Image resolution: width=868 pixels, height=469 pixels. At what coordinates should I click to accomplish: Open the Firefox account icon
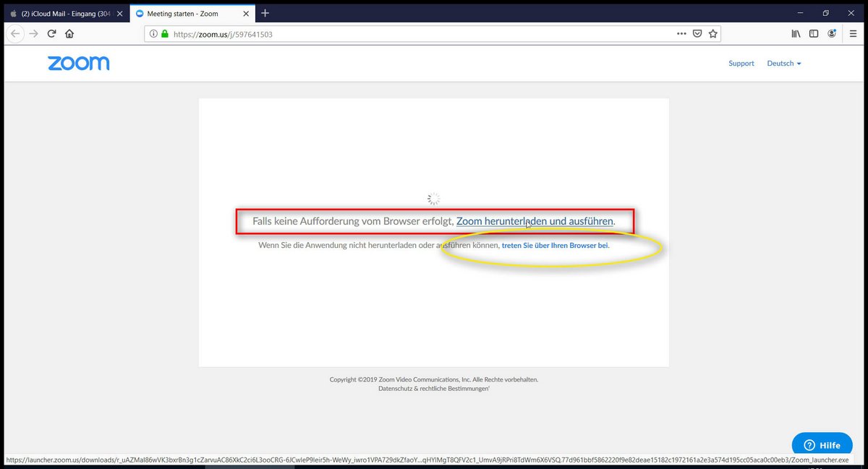point(833,33)
